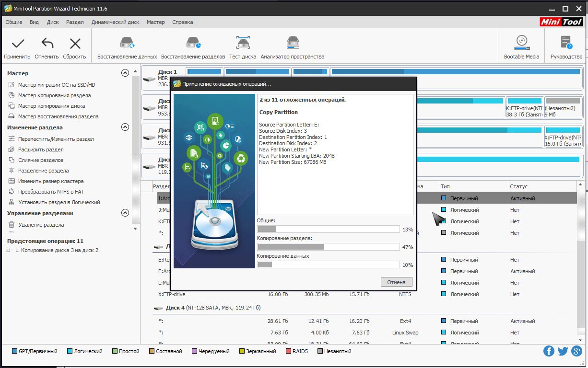Click the Discard X icon
588x368 pixels.
[75, 44]
